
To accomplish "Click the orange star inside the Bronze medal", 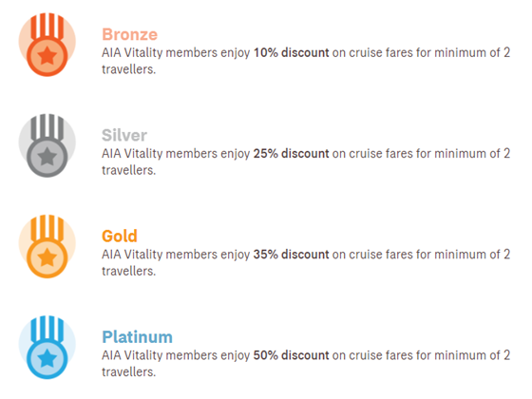I will tap(47, 56).
